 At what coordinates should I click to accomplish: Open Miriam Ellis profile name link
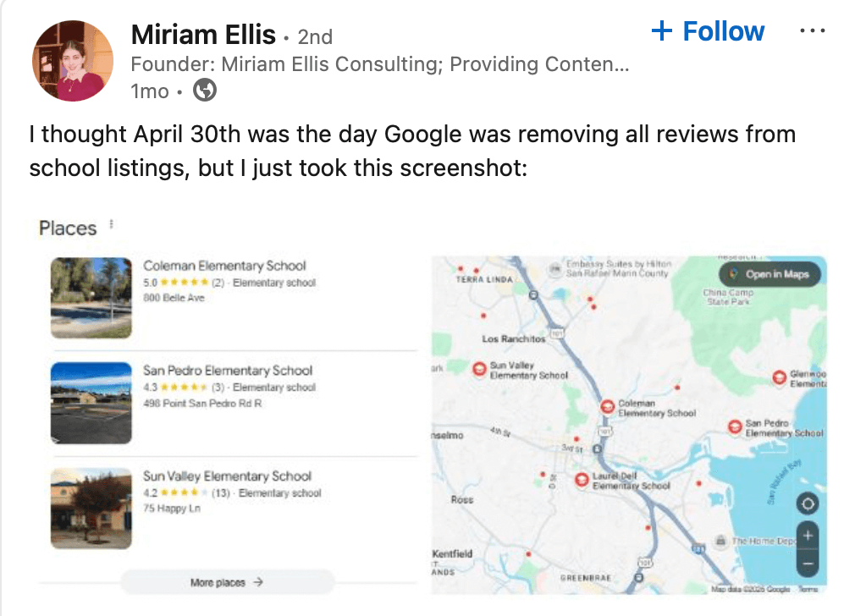pos(203,35)
